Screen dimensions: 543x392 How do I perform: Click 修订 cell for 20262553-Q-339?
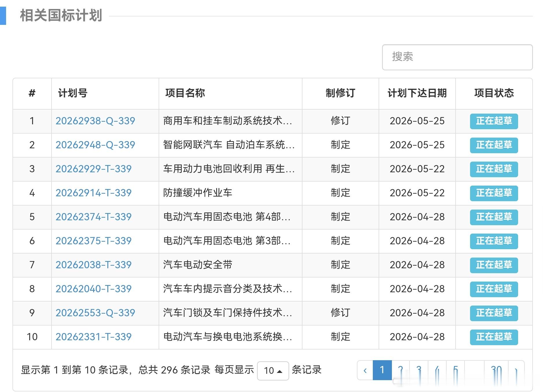(x=340, y=313)
